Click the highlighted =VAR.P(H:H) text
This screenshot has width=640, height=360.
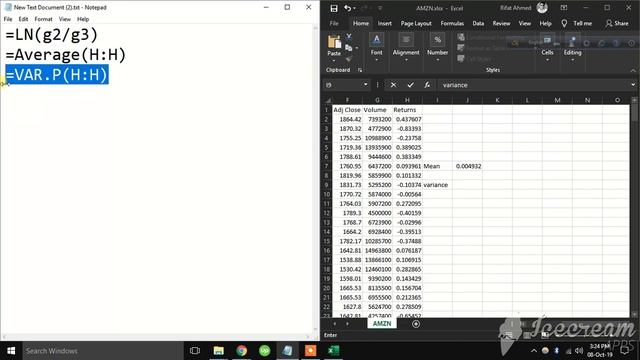(x=57, y=75)
